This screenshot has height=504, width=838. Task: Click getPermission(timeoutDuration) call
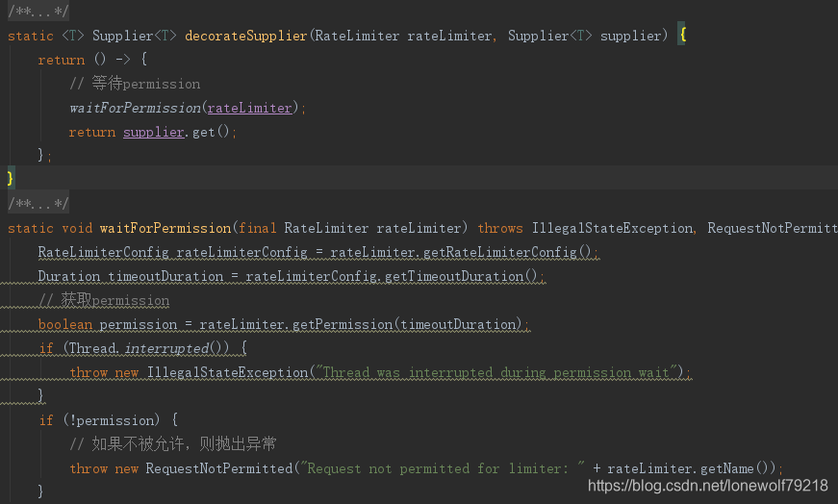pos(407,324)
